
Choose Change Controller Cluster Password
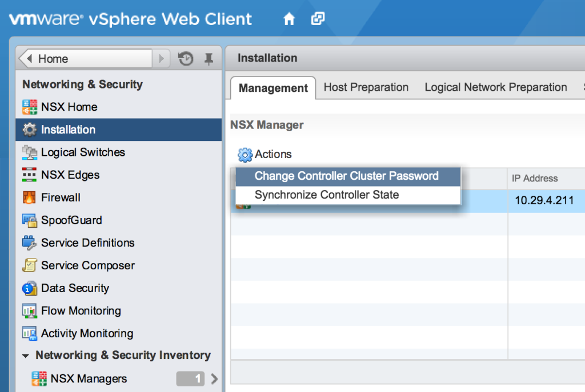tap(348, 176)
